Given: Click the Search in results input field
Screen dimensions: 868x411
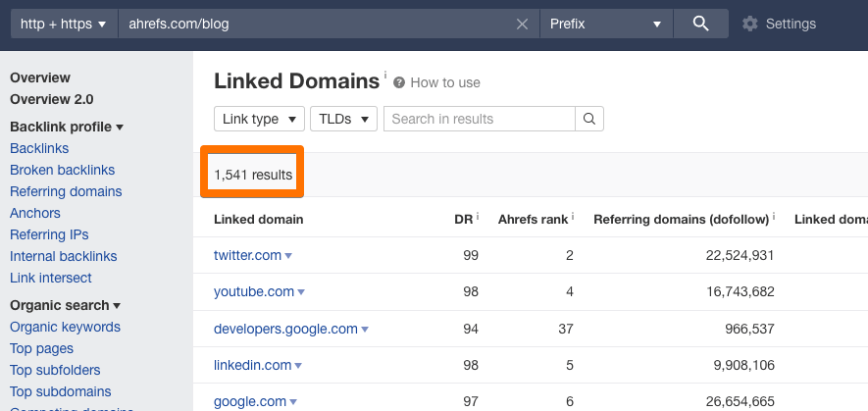Looking at the screenshot, I should (x=479, y=119).
